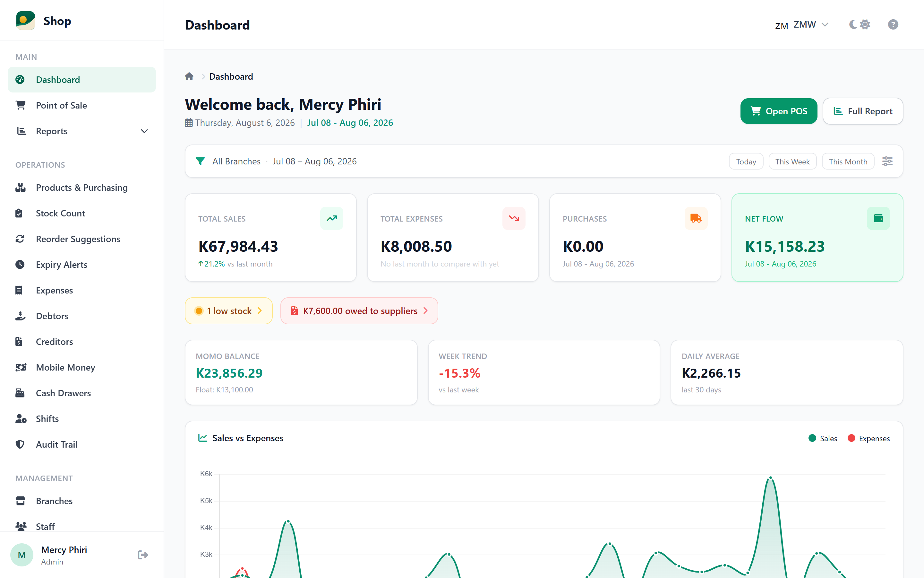924x578 pixels.
Task: Click the Sales vs Expenses chart icon
Action: (202, 438)
